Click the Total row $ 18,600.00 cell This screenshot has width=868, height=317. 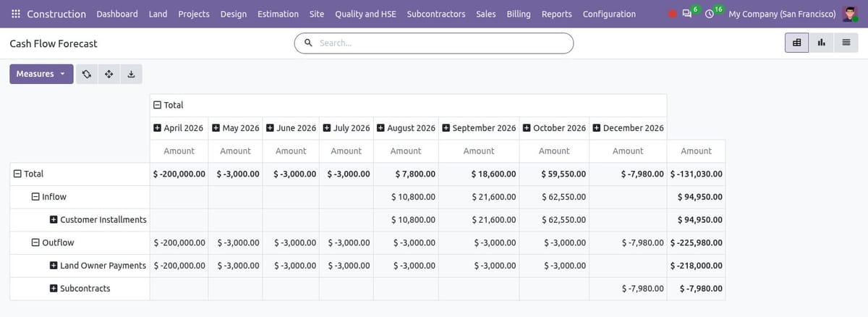(479, 174)
